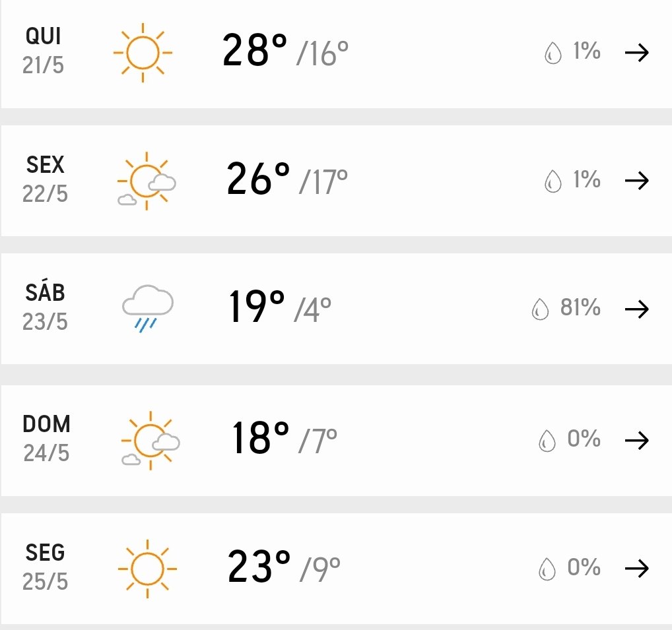The height and width of the screenshot is (630, 672).
Task: Select the QUI 21/5 day label
Action: 44,50
